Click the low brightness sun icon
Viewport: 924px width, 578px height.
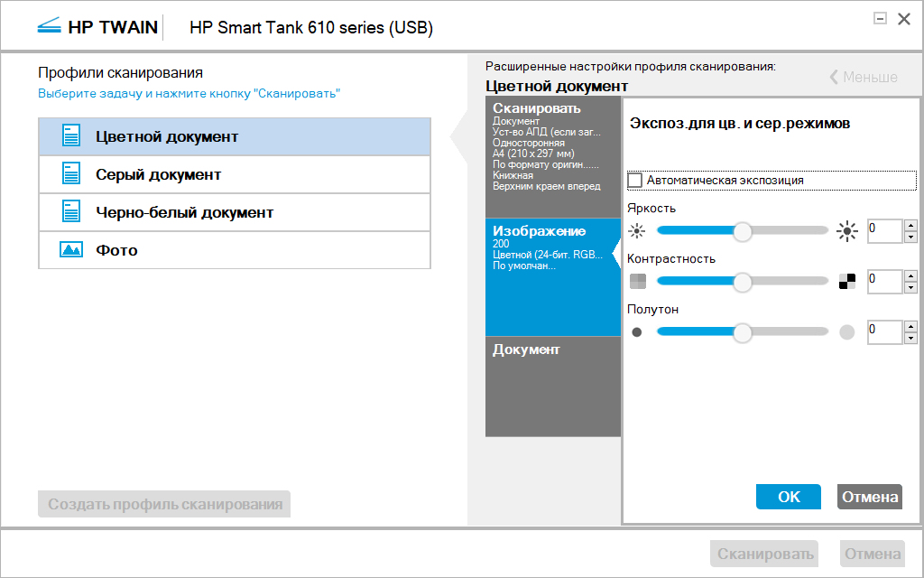pyautogui.click(x=638, y=231)
